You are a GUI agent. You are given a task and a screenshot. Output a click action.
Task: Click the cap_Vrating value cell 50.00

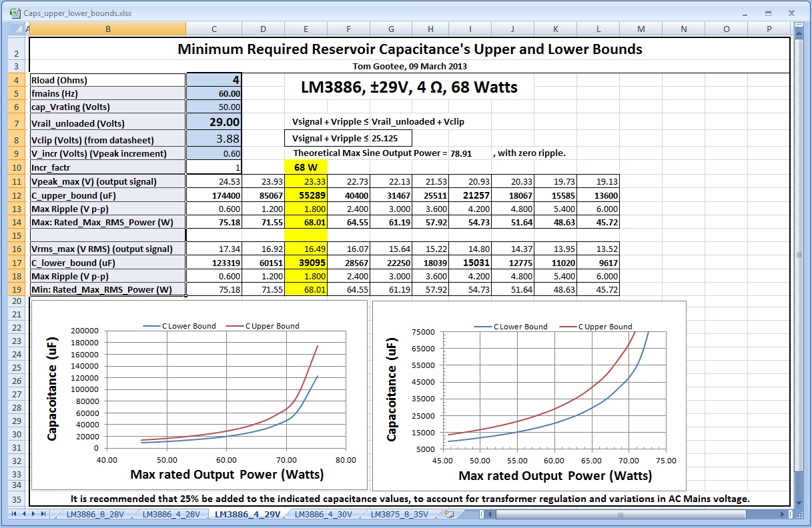(x=214, y=107)
